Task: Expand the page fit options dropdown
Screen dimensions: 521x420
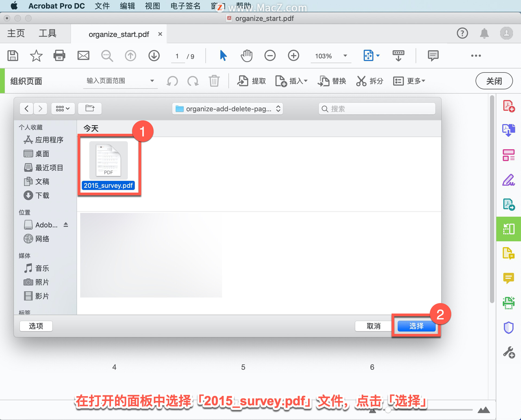Action: pyautogui.click(x=378, y=56)
